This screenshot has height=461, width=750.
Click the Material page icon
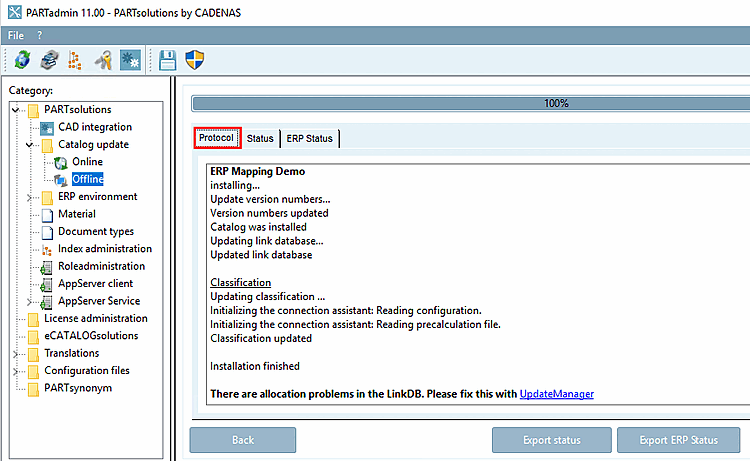47,215
